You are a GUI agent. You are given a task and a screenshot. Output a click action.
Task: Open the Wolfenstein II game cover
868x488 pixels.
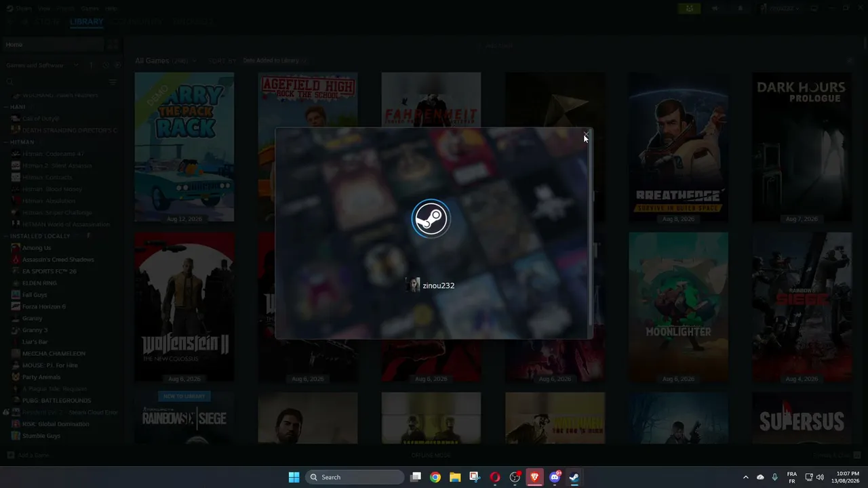[x=184, y=307]
